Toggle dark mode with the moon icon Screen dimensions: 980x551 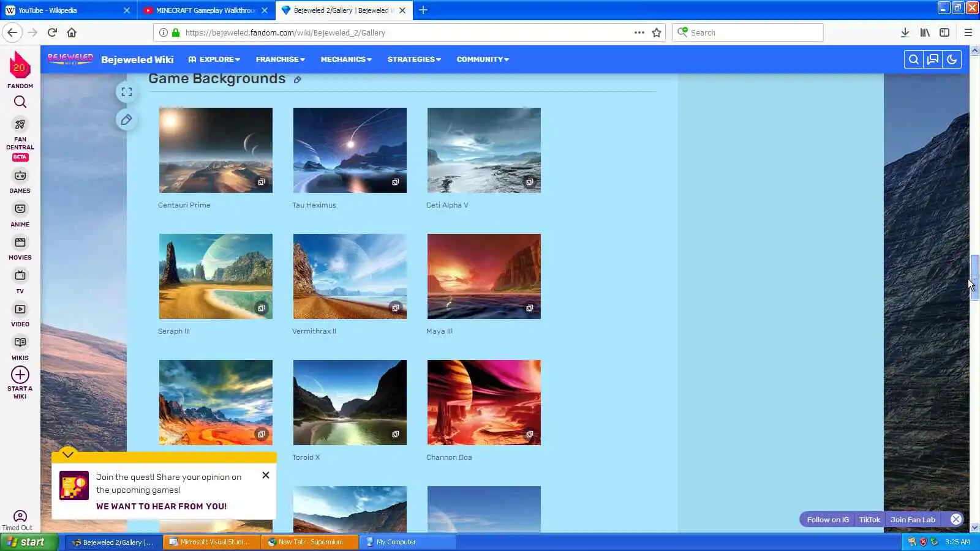tap(952, 59)
